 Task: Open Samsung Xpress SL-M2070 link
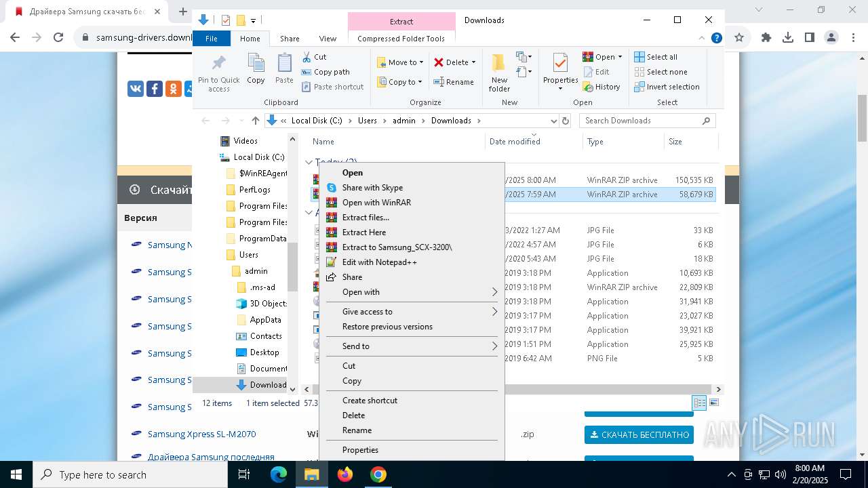[x=201, y=434]
